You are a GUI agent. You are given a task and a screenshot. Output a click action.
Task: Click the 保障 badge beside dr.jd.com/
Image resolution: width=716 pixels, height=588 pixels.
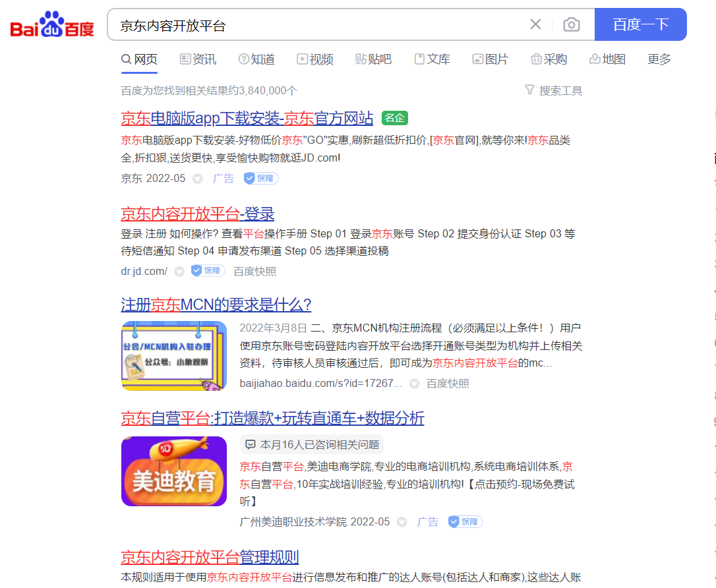[x=208, y=271]
